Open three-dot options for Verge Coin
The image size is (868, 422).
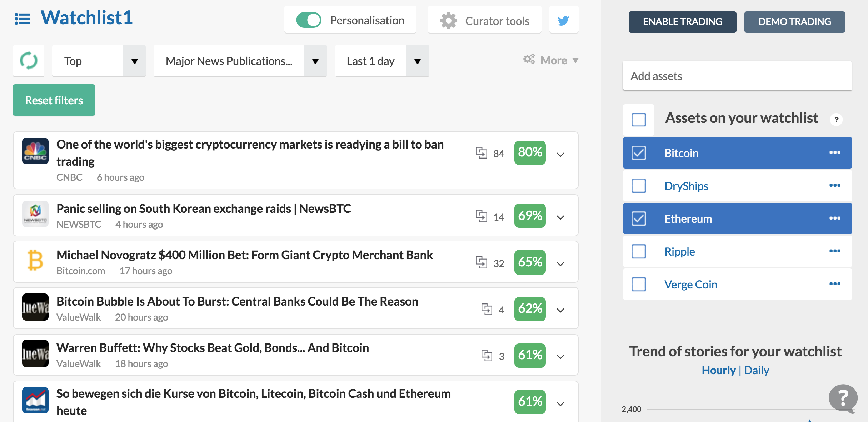tap(835, 284)
